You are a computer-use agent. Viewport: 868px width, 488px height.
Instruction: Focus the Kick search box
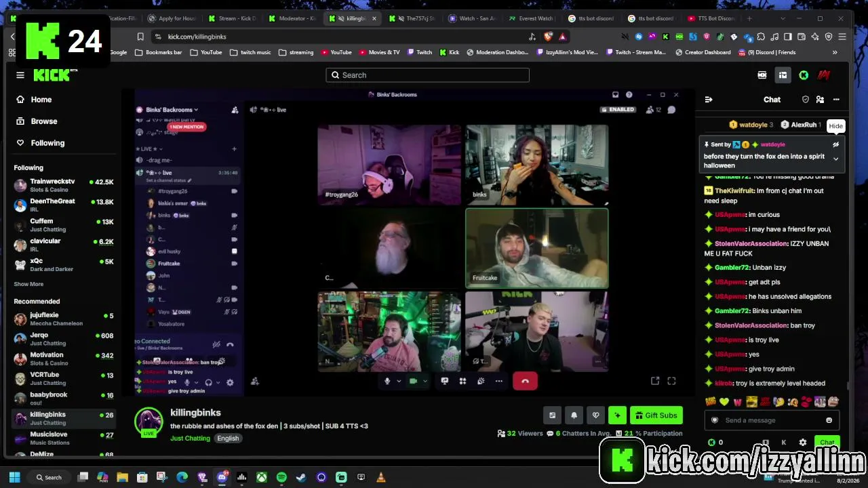pos(427,75)
